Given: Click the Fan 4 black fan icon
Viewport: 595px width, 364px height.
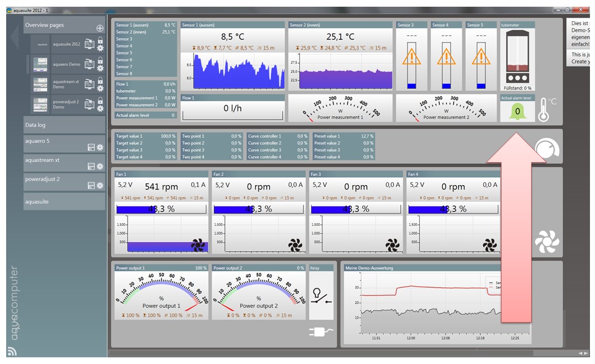Looking at the screenshot, I should [x=490, y=245].
